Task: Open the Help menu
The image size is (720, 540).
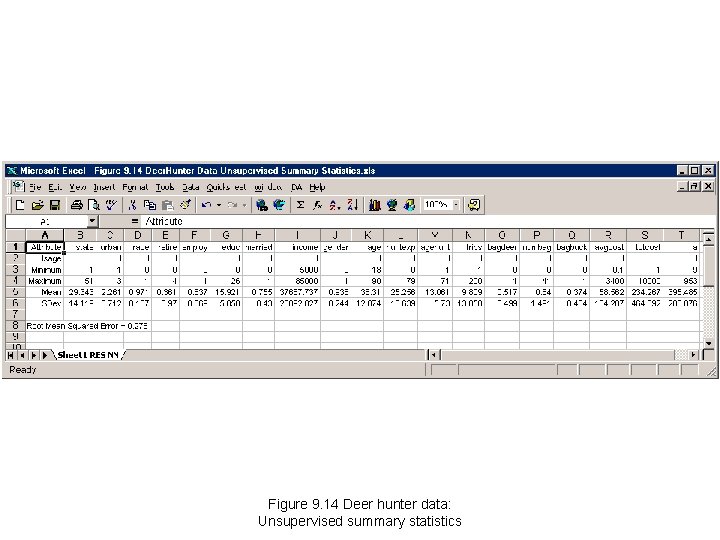Action: [x=317, y=187]
